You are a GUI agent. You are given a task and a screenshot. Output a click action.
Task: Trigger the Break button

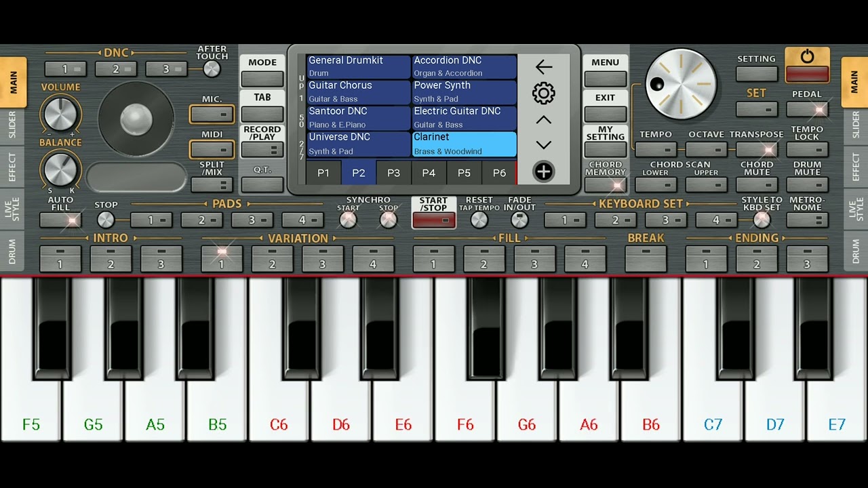(646, 258)
